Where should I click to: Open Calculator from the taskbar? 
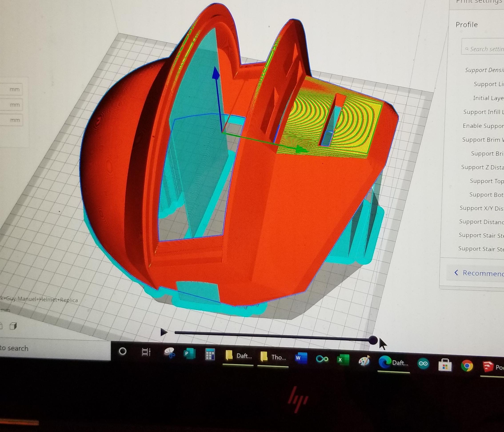(210, 354)
